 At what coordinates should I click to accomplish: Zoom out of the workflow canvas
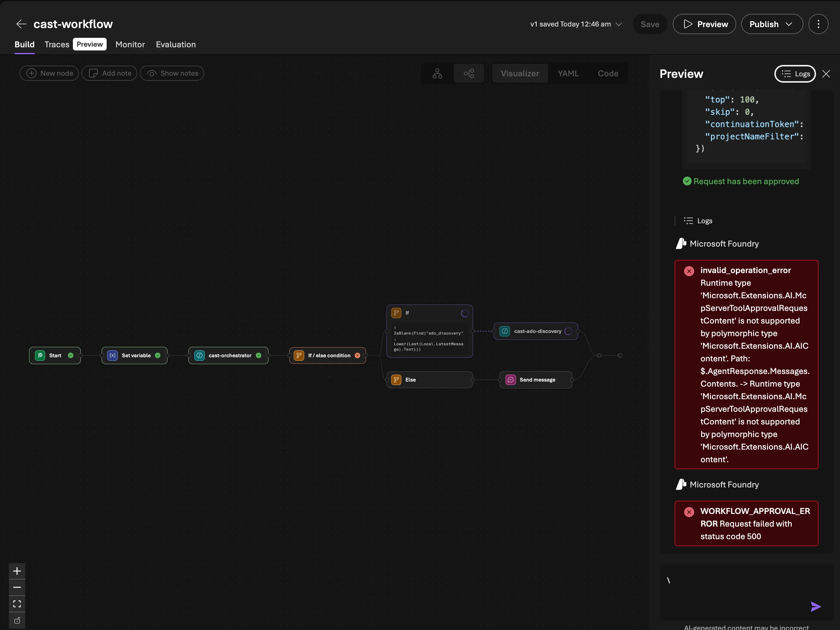point(17,587)
